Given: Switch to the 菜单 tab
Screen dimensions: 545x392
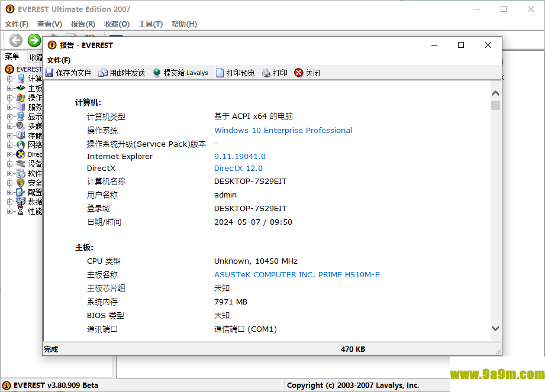Looking at the screenshot, I should pyautogui.click(x=12, y=56).
